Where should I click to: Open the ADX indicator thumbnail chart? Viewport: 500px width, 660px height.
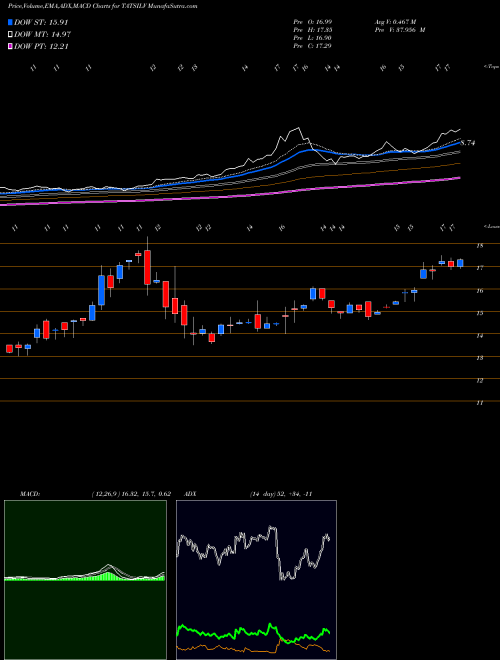click(256, 580)
